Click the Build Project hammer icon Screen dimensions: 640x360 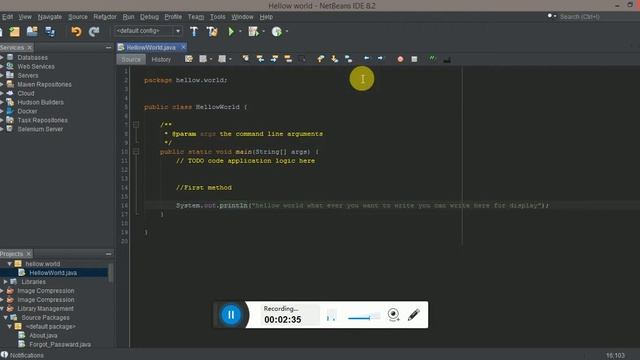click(194, 31)
